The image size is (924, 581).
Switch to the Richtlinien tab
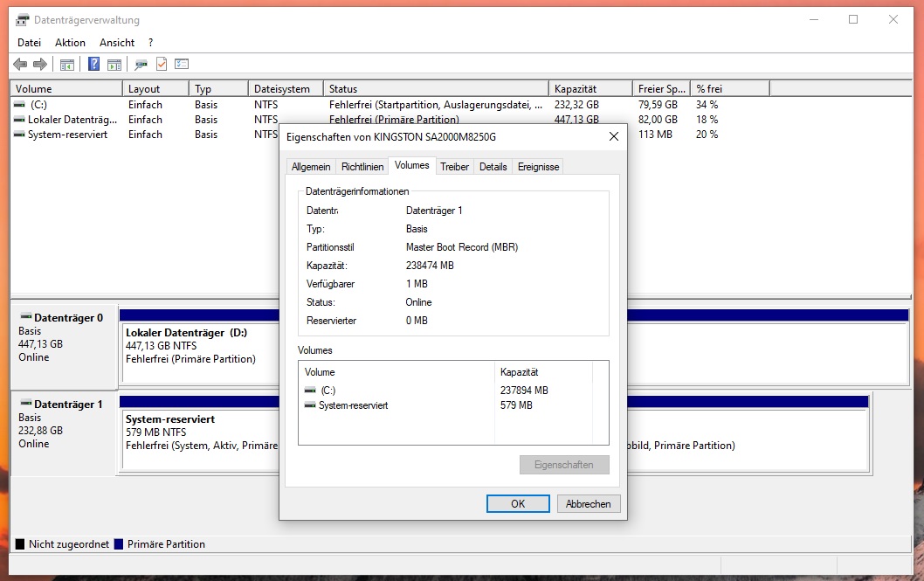pyautogui.click(x=362, y=167)
